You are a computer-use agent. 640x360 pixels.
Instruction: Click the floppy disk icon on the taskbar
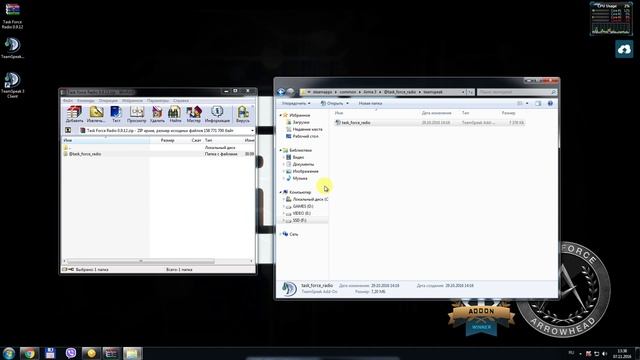(x=50, y=353)
